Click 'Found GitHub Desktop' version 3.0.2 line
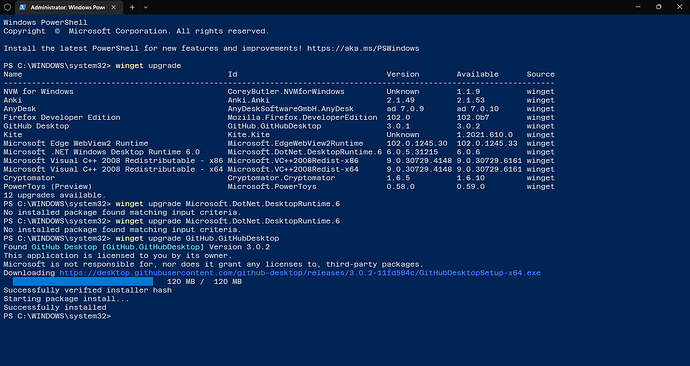 click(x=136, y=247)
